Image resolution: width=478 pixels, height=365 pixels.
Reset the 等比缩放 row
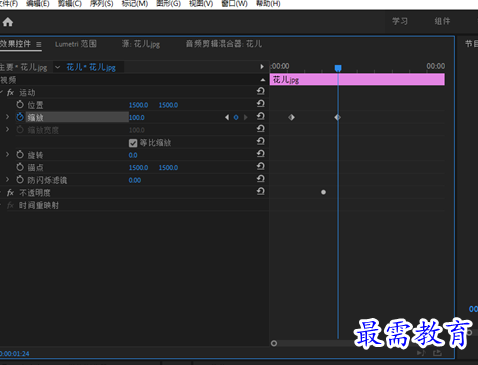pos(261,141)
